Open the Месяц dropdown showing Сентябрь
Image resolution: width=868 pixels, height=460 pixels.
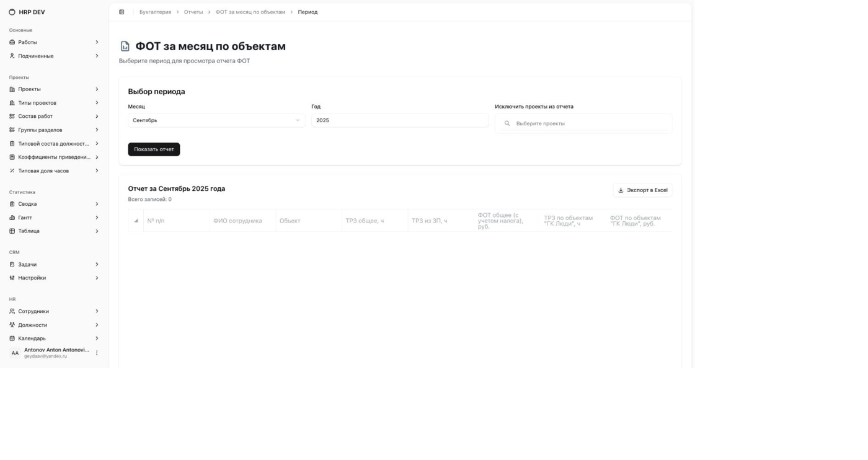tap(216, 120)
